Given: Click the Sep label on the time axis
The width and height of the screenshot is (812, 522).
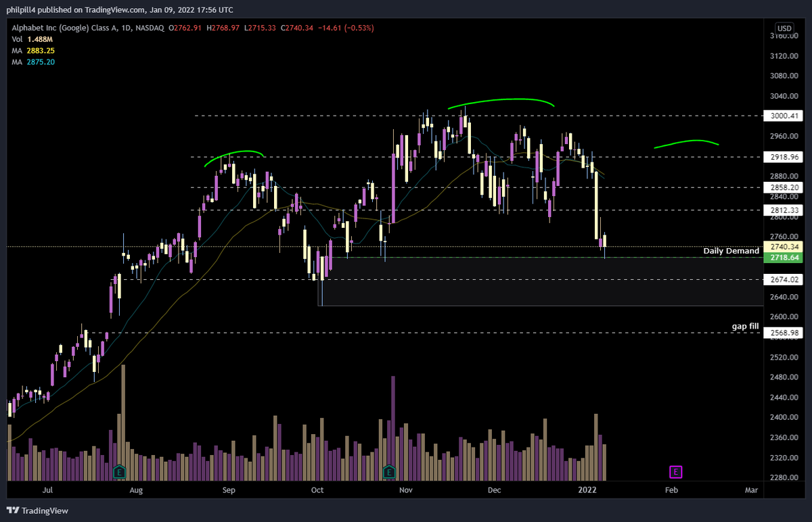Looking at the screenshot, I should [x=228, y=490].
